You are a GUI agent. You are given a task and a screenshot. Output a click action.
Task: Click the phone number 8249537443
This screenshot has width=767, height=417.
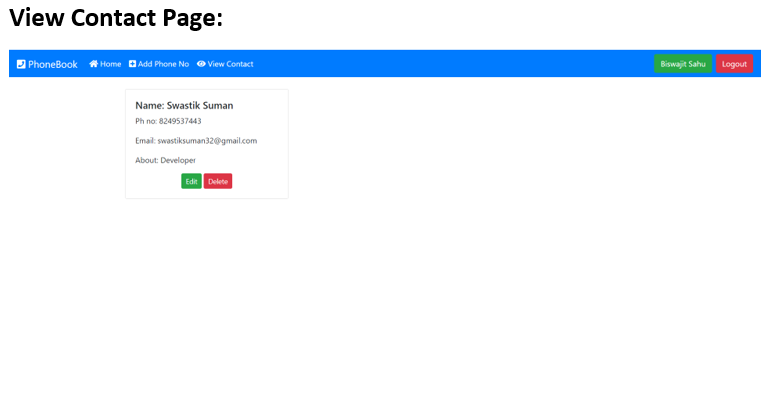click(180, 121)
